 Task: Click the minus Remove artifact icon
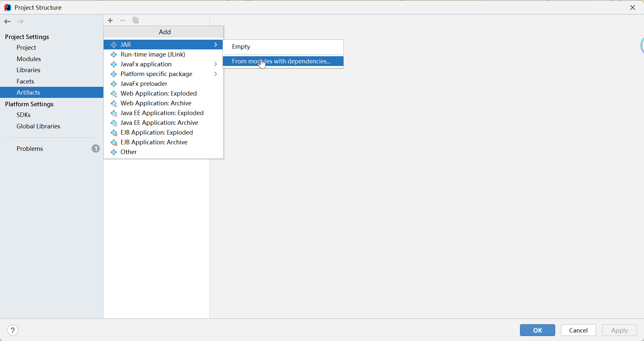point(123,20)
